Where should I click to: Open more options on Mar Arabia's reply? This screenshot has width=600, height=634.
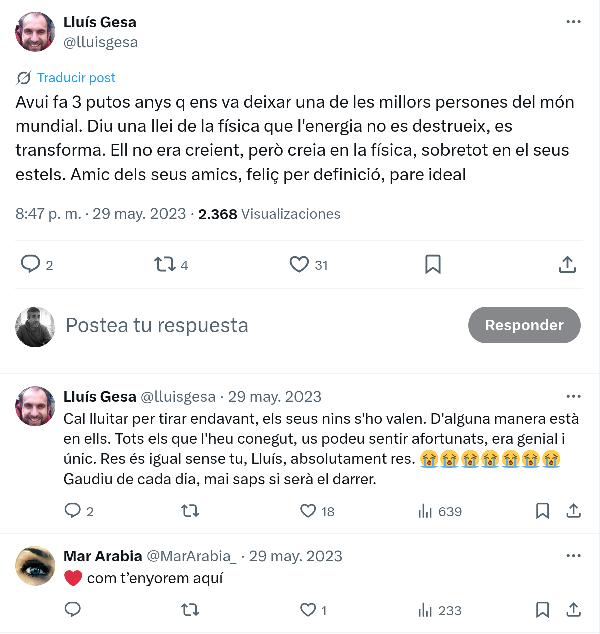[x=573, y=556]
